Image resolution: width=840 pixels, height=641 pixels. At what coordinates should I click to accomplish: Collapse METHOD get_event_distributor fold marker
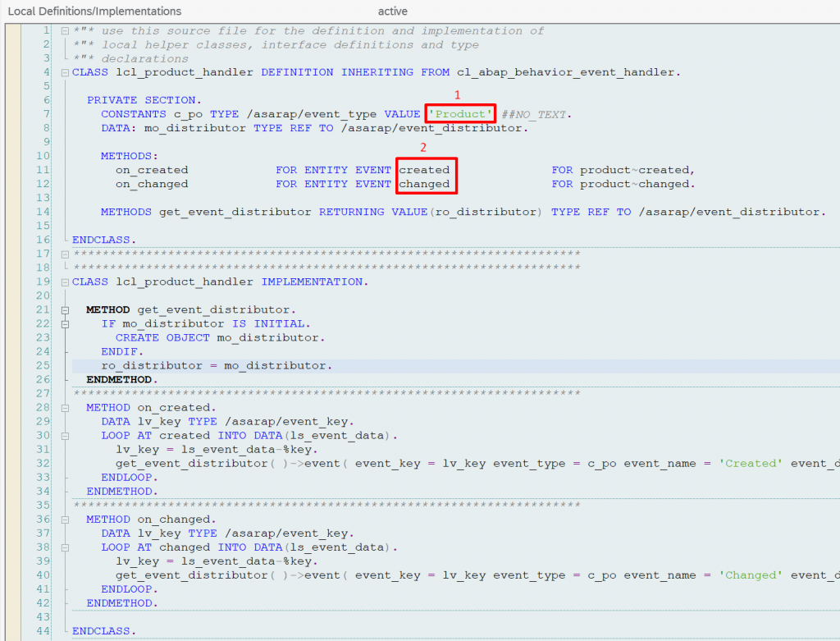tap(65, 310)
